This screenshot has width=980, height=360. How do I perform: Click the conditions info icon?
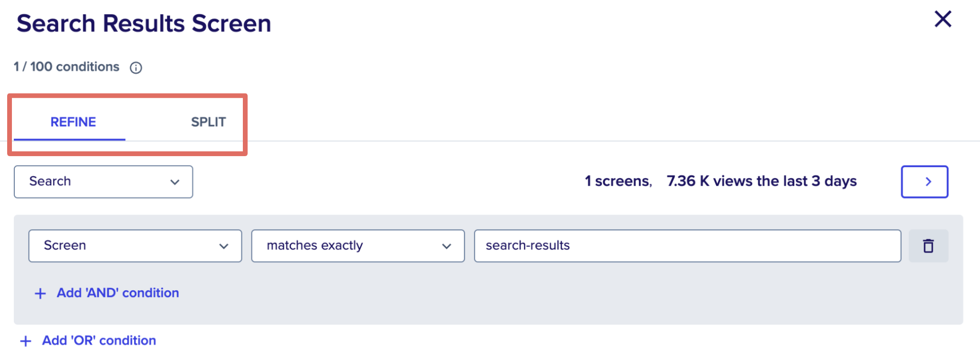pyautogui.click(x=136, y=68)
